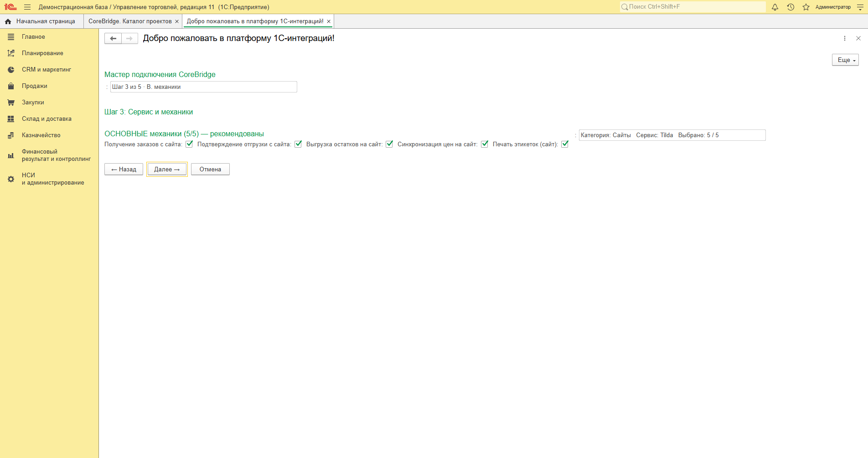Go back with the left arrow button
Image resolution: width=868 pixels, height=458 pixels.
(113, 39)
